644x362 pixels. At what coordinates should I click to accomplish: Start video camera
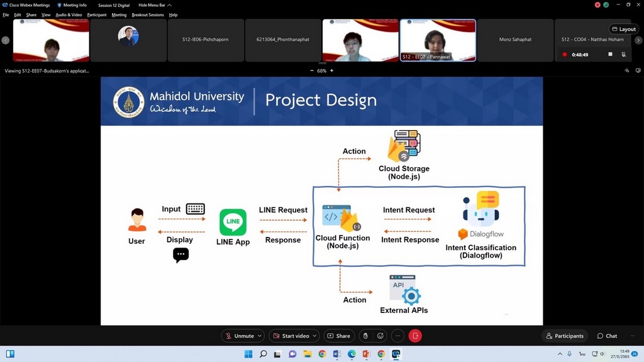click(290, 336)
